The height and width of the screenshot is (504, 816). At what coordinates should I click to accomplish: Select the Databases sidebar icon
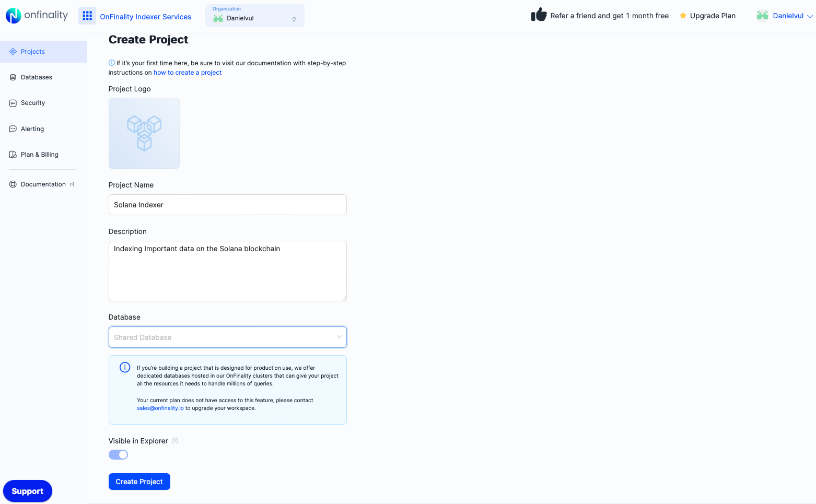click(x=13, y=77)
